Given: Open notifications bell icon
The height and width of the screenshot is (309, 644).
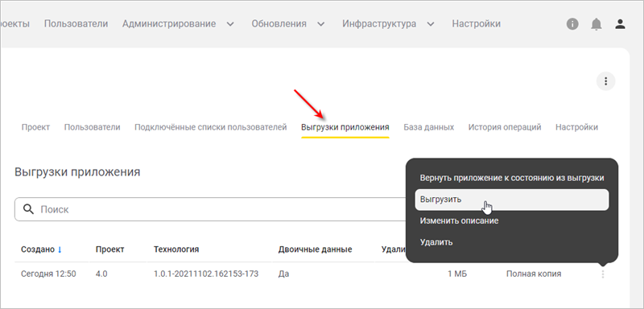Looking at the screenshot, I should click(596, 24).
